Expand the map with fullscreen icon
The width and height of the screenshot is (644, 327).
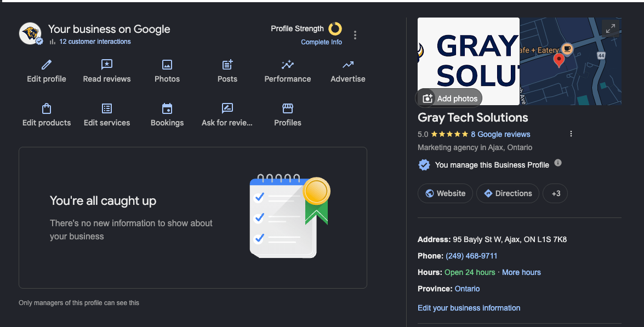[x=611, y=28]
